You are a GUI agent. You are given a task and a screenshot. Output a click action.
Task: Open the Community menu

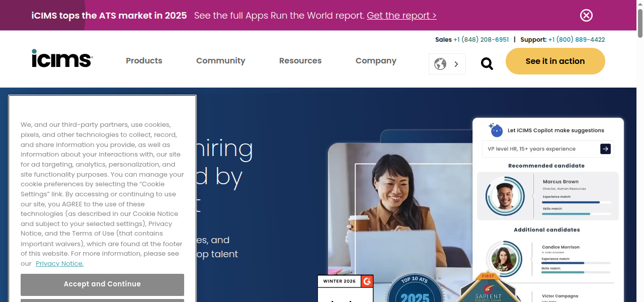click(220, 60)
